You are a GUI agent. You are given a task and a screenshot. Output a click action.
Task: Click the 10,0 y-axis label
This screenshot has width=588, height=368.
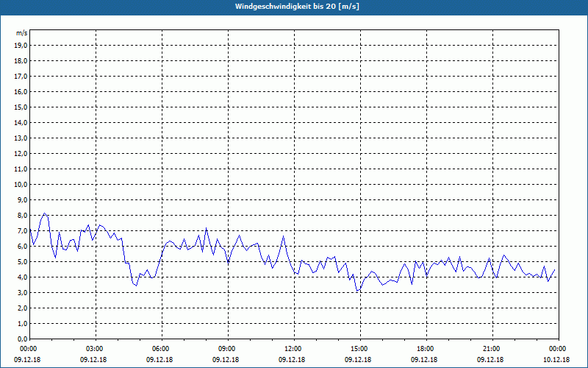pos(21,185)
